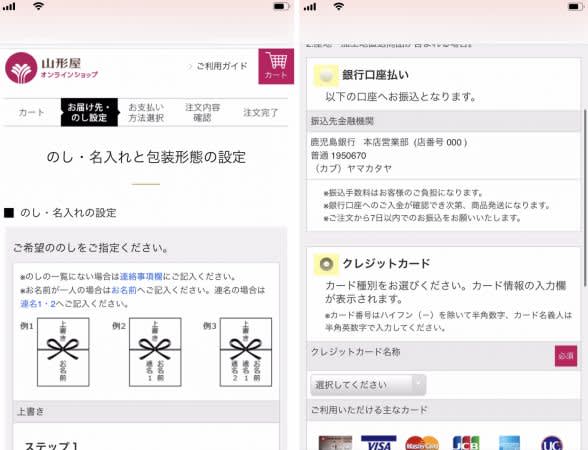Open the ご利用ガイド link
This screenshot has width=588, height=450.
coord(218,66)
